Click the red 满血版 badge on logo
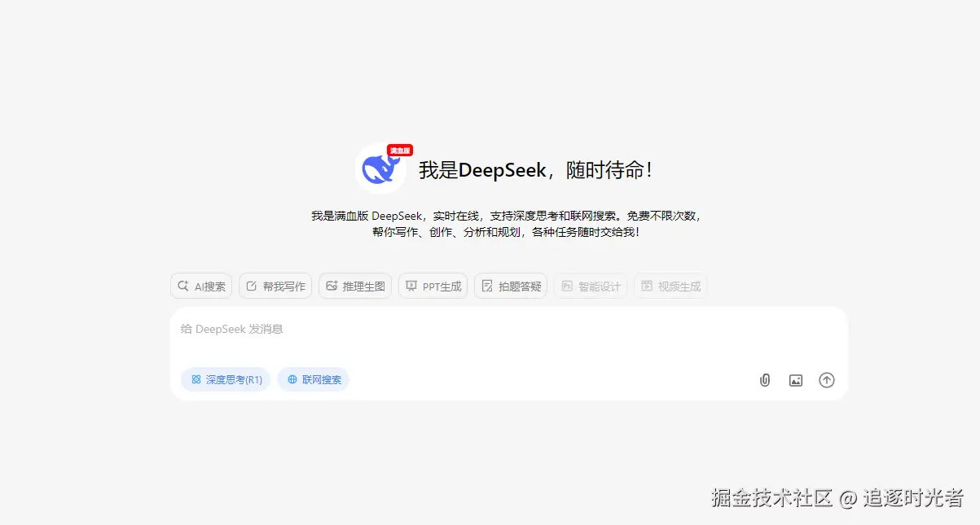The image size is (980, 525). click(400, 151)
